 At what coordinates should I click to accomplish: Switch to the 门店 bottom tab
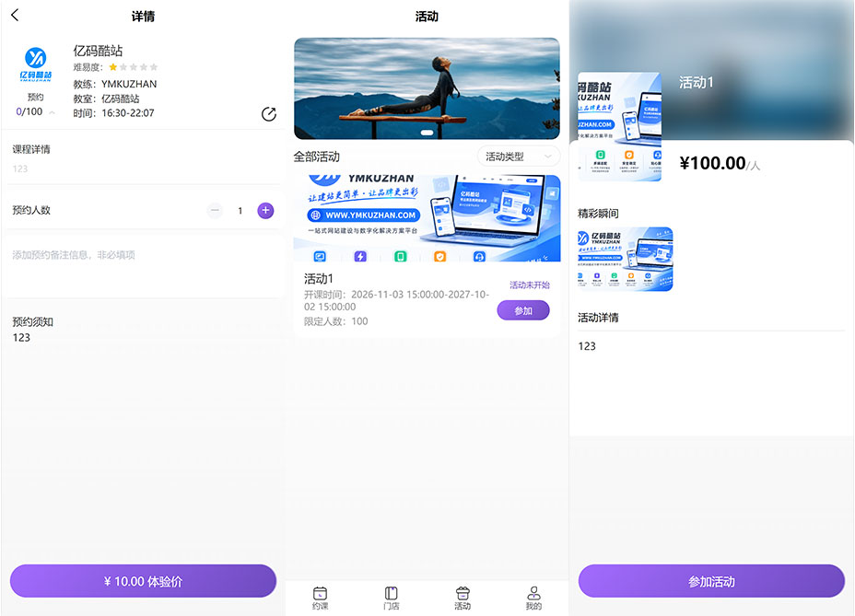391,598
